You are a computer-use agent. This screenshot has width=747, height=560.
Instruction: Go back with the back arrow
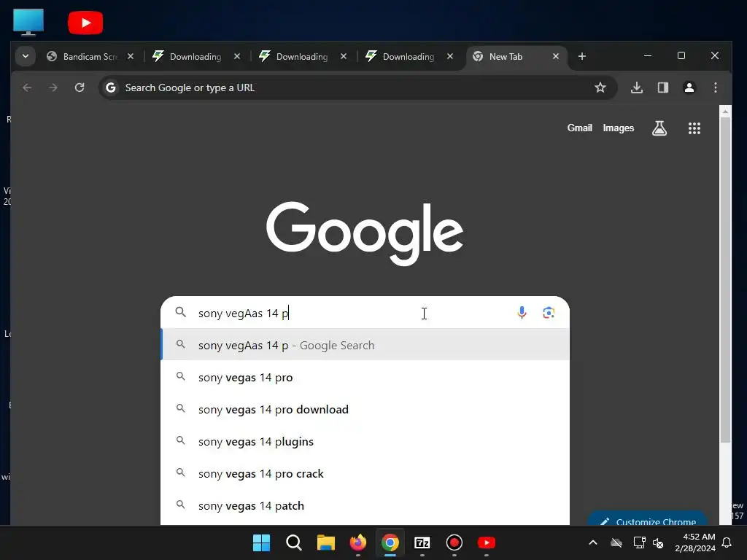tap(27, 87)
